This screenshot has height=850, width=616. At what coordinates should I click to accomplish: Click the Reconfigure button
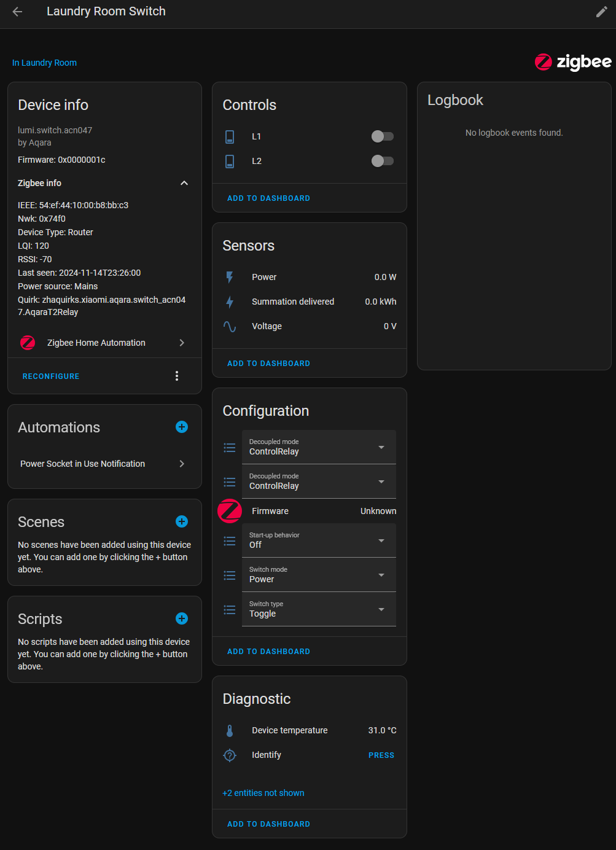51,376
